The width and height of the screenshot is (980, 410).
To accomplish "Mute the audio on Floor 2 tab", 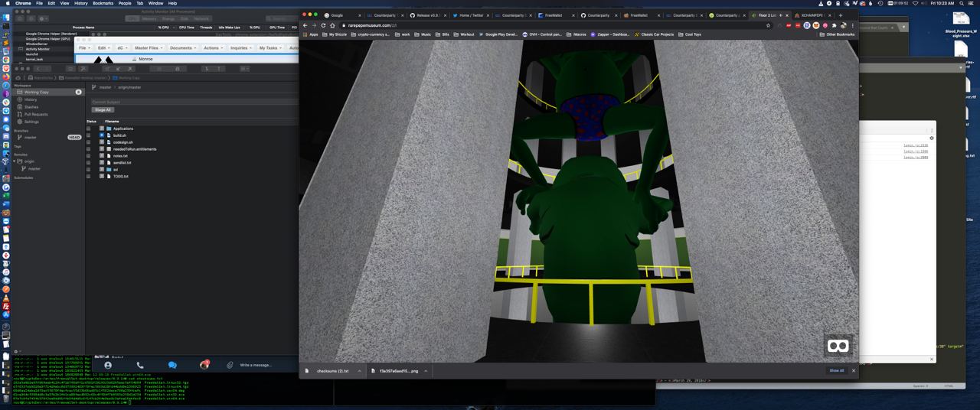I will 781,15.
